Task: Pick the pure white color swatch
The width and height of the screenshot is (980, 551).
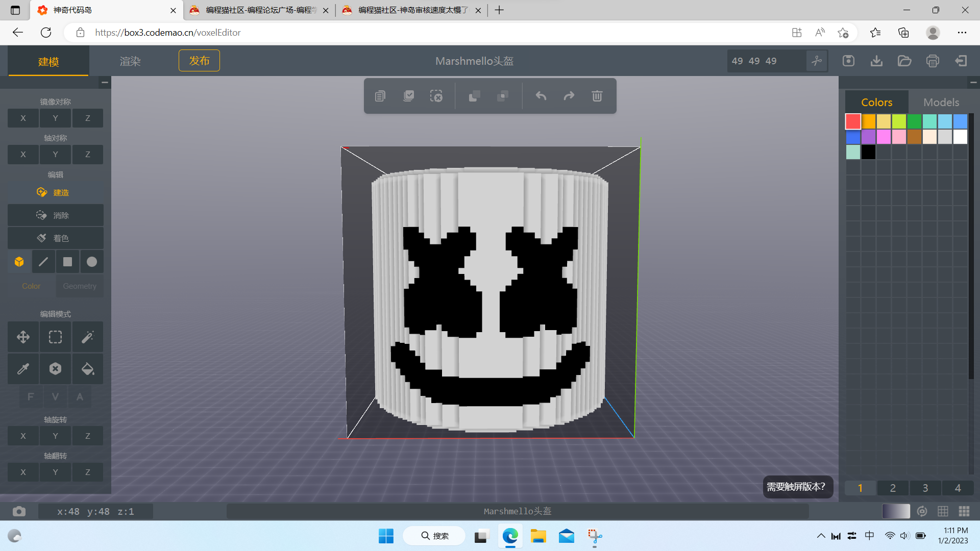Action: tap(960, 137)
